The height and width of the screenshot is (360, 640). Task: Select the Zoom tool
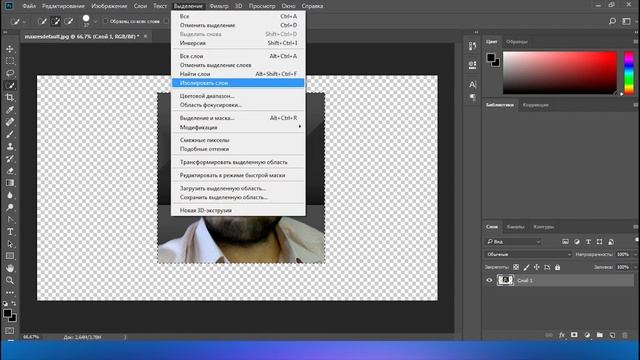tap(10, 280)
